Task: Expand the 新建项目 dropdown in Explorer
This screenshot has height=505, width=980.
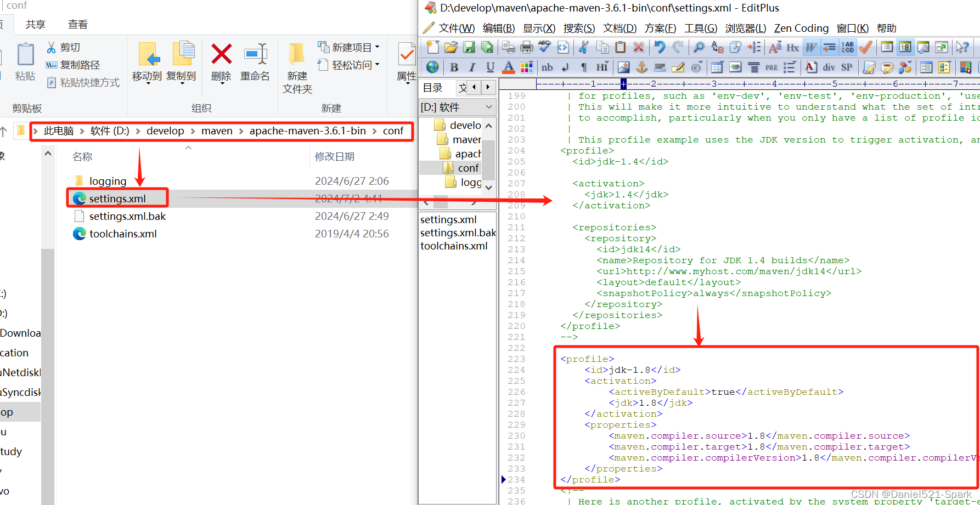Action: pyautogui.click(x=377, y=48)
